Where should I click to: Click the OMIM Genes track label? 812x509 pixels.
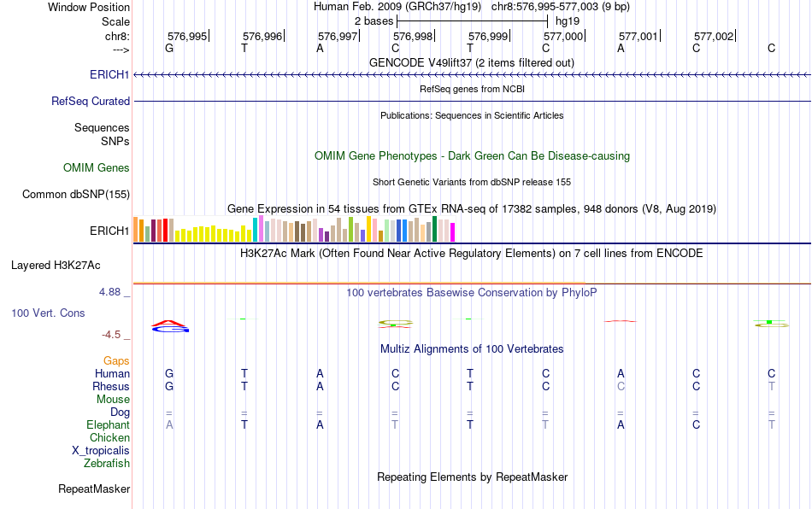pos(97,167)
